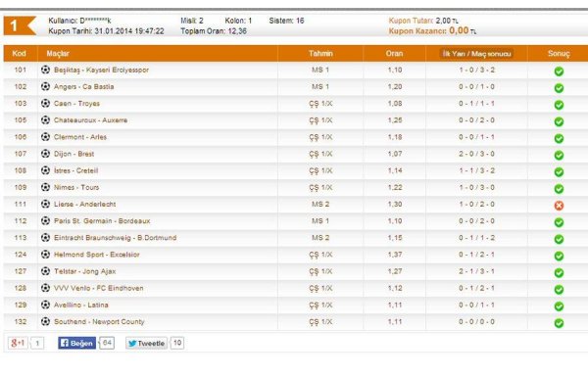This screenshot has width=588, height=377.
Task: Click the Google +1 share button
Action: tap(18, 343)
